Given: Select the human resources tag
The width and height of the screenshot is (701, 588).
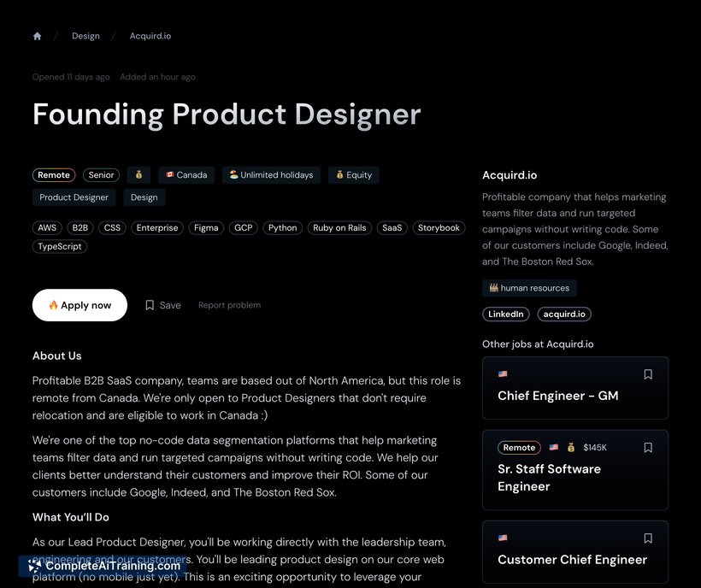Looking at the screenshot, I should point(529,288).
